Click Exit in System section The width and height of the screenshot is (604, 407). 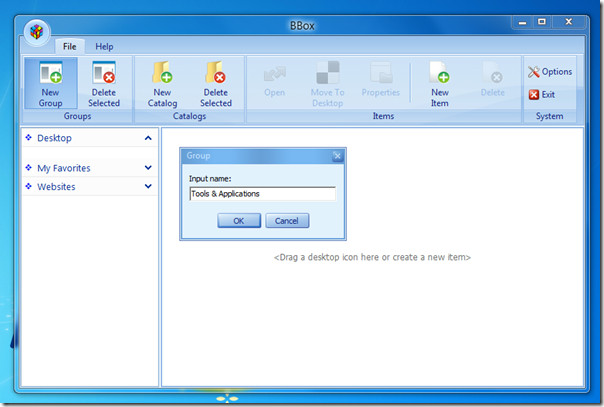click(542, 94)
